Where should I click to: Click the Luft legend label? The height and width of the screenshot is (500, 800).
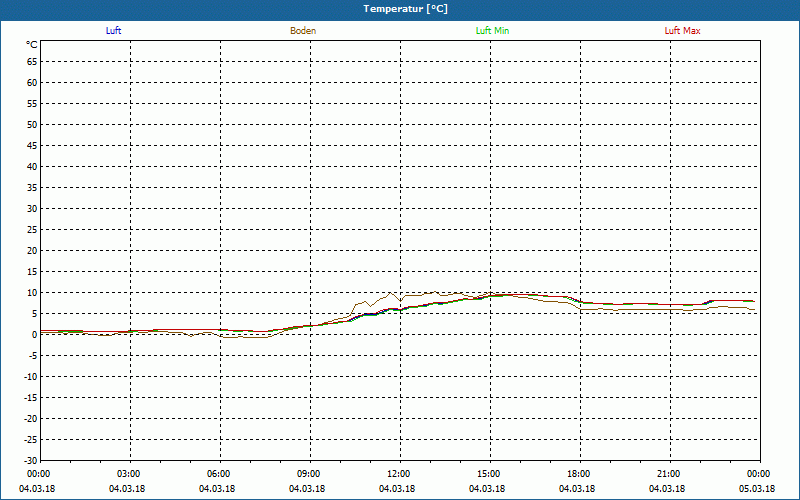click(x=113, y=31)
